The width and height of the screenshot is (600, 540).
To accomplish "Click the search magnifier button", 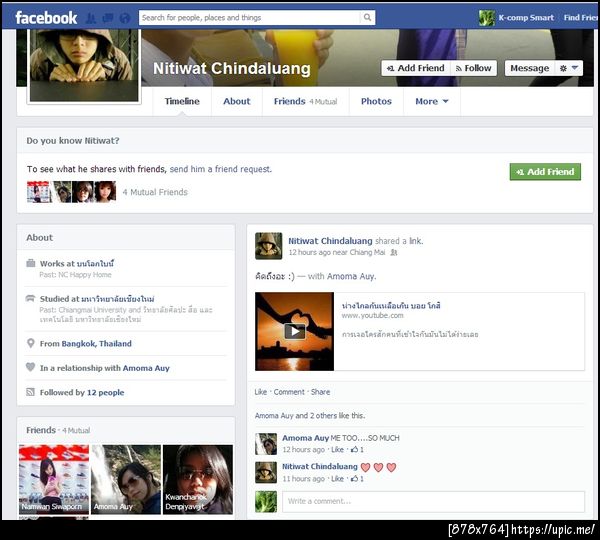I will coord(367,17).
